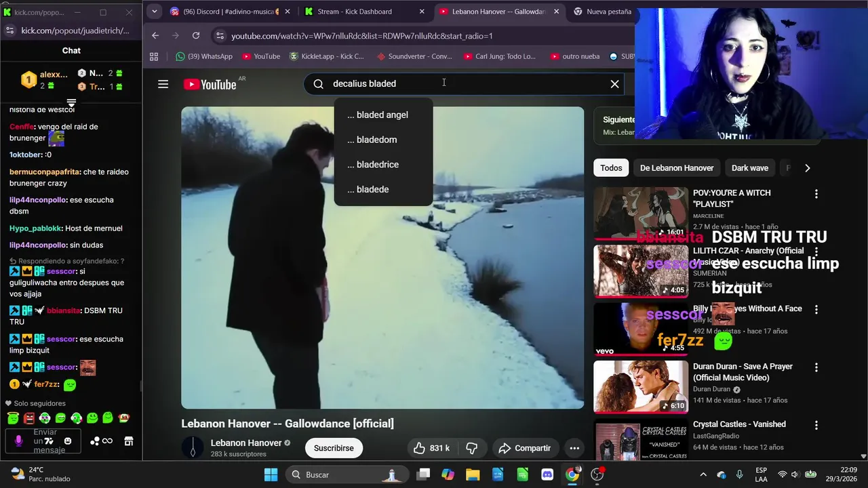
Task: Click the Windows taskbar Buscar search box
Action: (x=346, y=474)
